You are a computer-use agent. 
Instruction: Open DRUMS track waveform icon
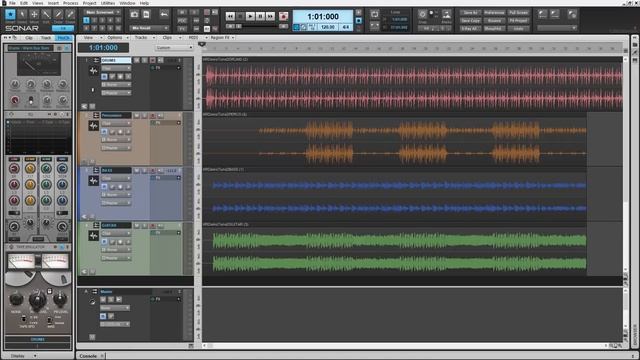(x=93, y=71)
